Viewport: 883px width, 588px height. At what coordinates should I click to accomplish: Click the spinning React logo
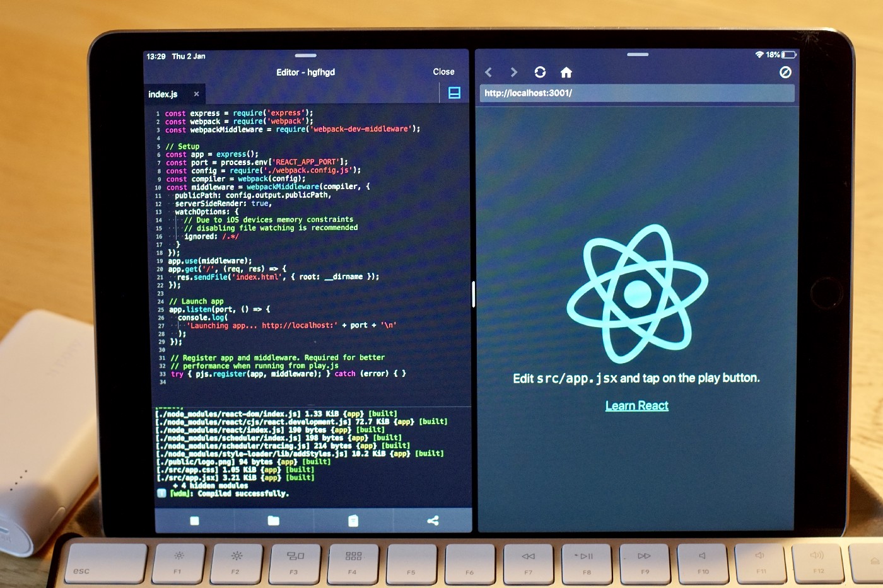click(x=637, y=294)
